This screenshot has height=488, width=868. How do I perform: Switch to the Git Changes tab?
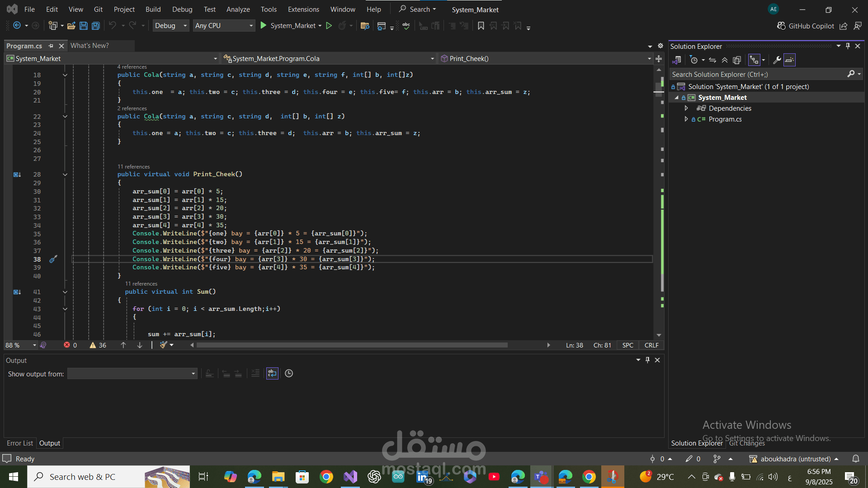coord(747,443)
